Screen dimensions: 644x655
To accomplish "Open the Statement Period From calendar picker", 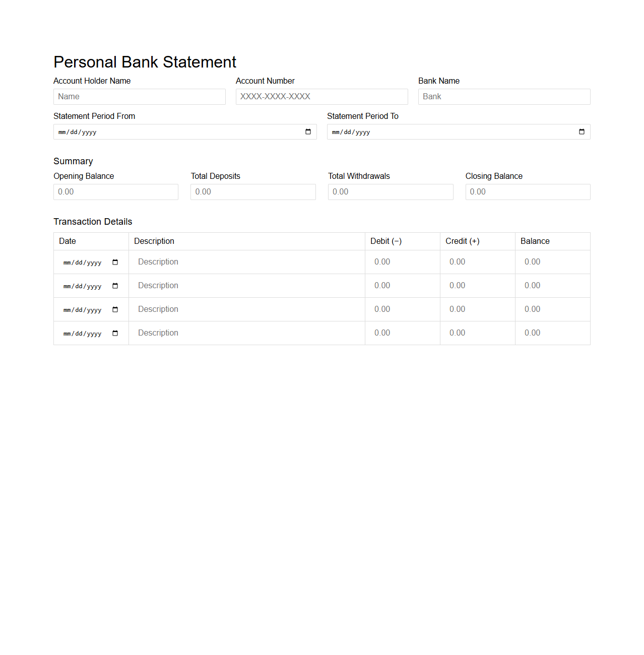I will click(308, 132).
